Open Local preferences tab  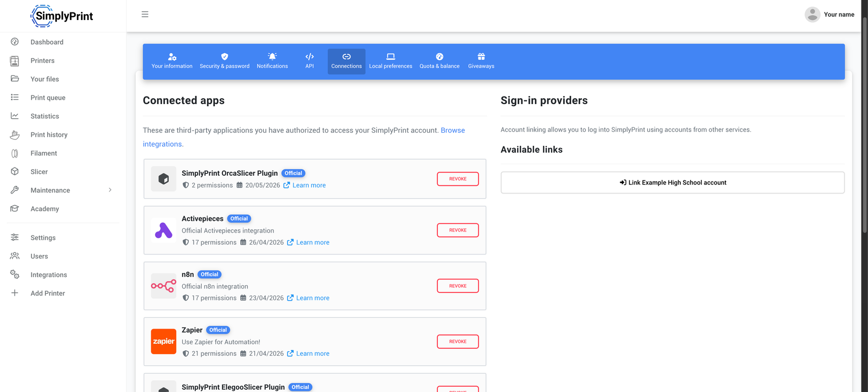pos(391,61)
